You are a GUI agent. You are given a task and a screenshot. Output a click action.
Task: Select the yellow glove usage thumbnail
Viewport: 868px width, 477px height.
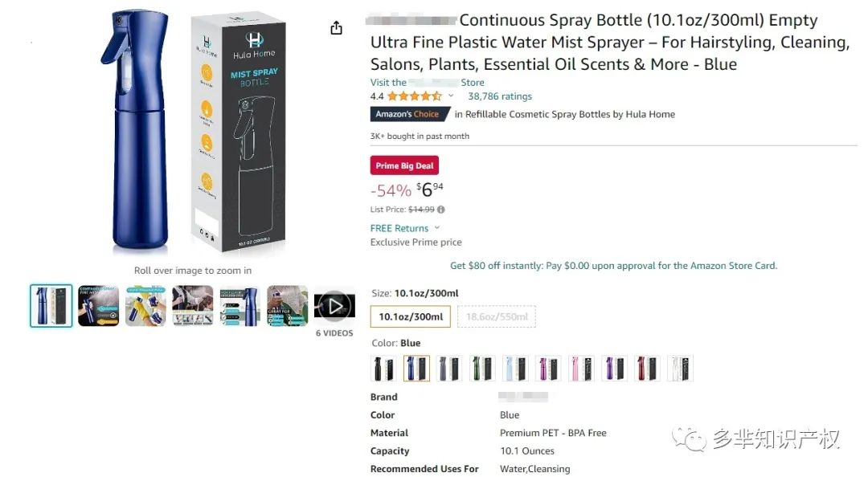(x=145, y=306)
